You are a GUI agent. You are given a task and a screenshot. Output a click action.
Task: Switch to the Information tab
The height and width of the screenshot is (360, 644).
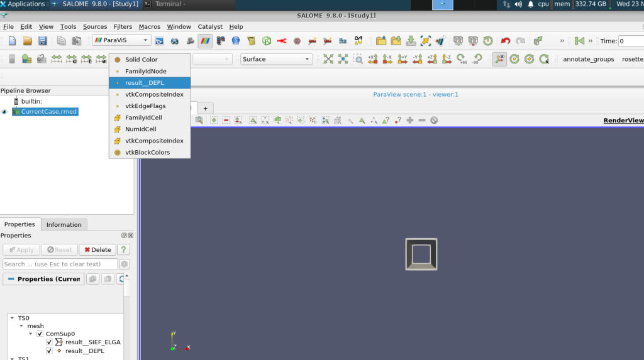pyautogui.click(x=64, y=224)
